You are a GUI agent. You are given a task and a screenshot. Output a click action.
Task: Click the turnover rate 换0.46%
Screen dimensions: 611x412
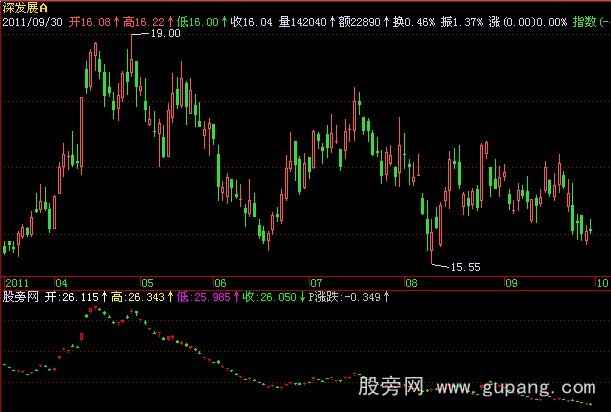(x=413, y=22)
